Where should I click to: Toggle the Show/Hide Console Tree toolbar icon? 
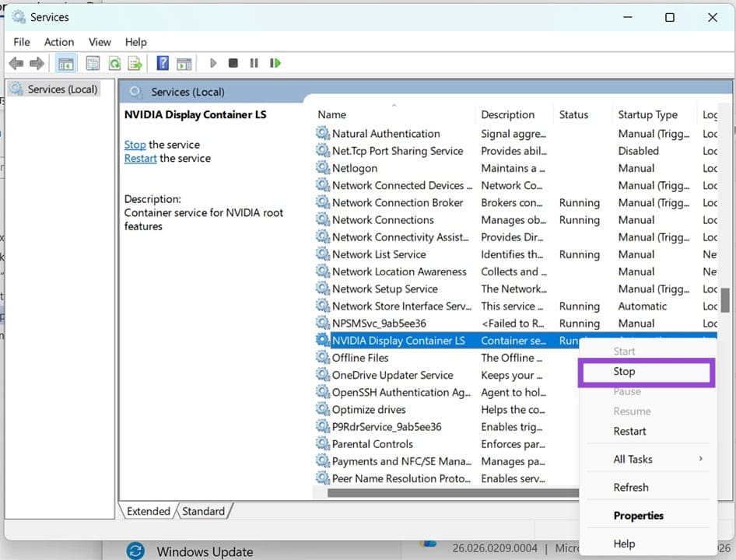tap(66, 64)
